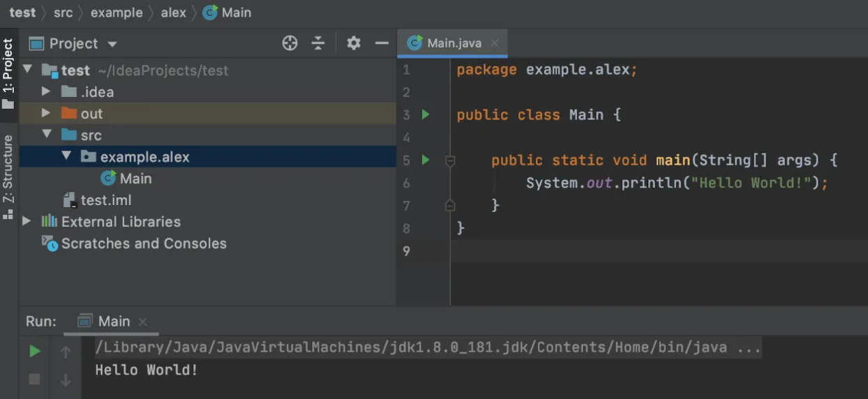
Task: Click the closing brace on line 8
Action: pyautogui.click(x=461, y=228)
